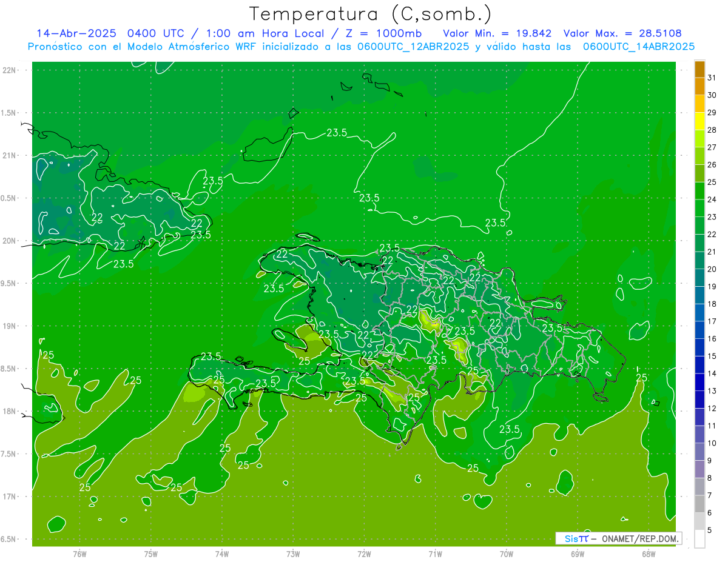The width and height of the screenshot is (728, 562).
Task: Click the "ONAMET/REP.DOM." credit label
Action: click(x=640, y=538)
